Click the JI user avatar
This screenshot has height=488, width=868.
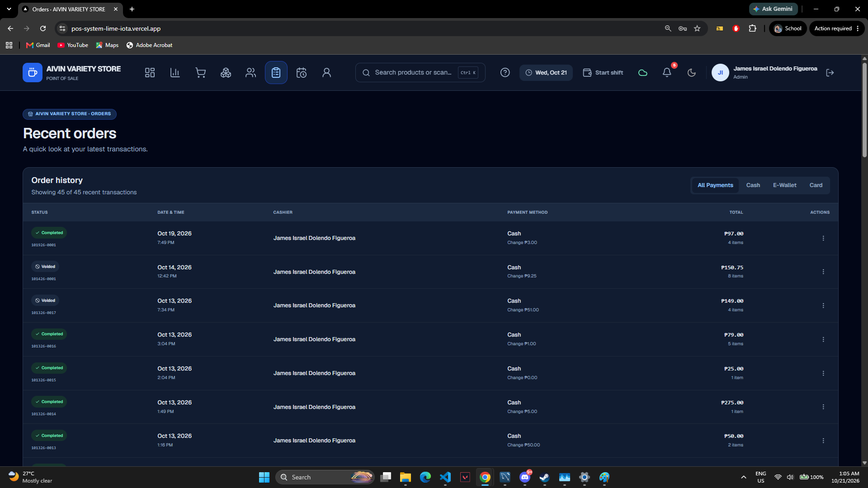(720, 73)
